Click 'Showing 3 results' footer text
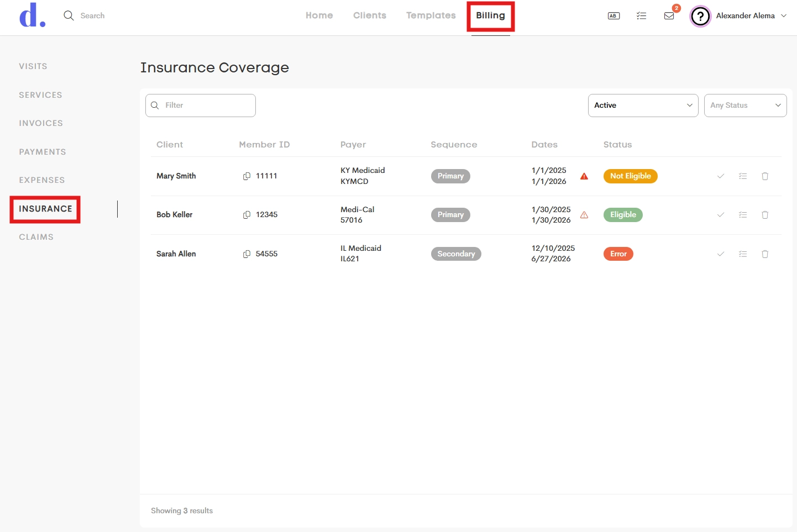Screen dimensions: 797x532 182,511
